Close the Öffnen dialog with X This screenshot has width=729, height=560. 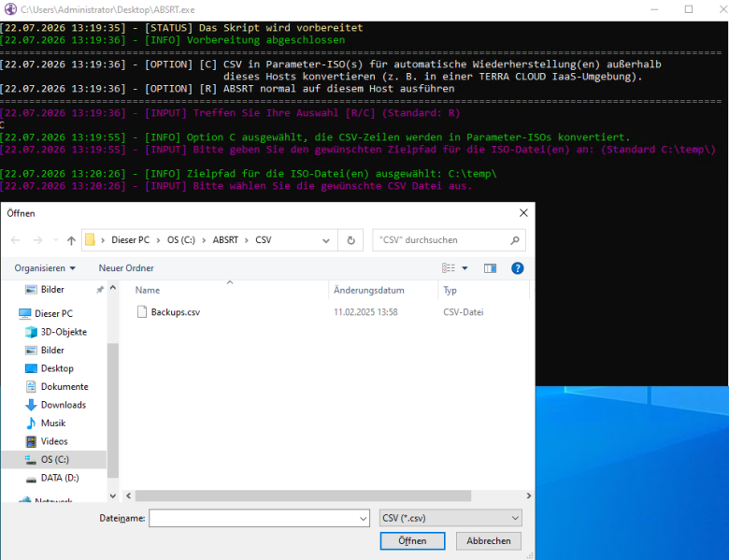523,212
